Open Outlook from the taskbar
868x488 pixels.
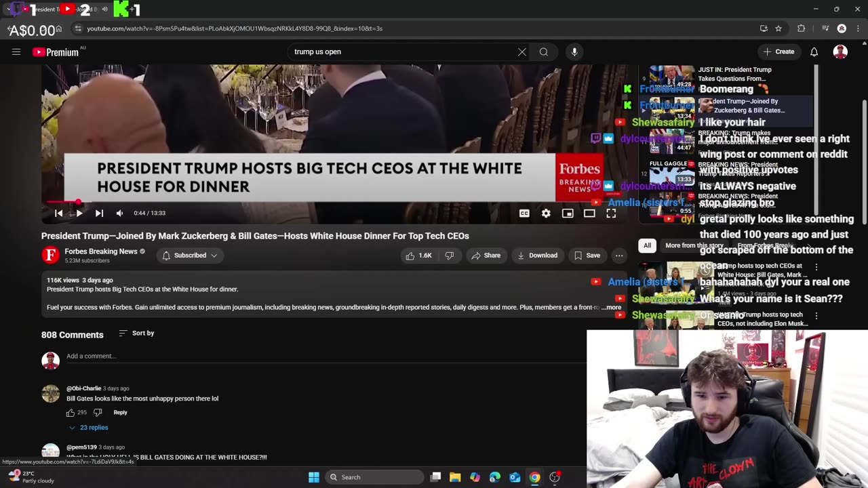tap(515, 477)
